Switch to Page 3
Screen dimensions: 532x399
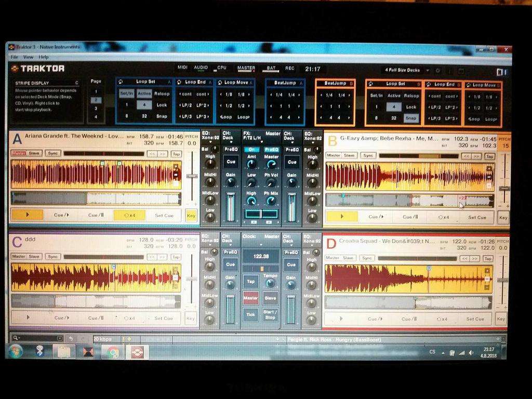coord(96,109)
